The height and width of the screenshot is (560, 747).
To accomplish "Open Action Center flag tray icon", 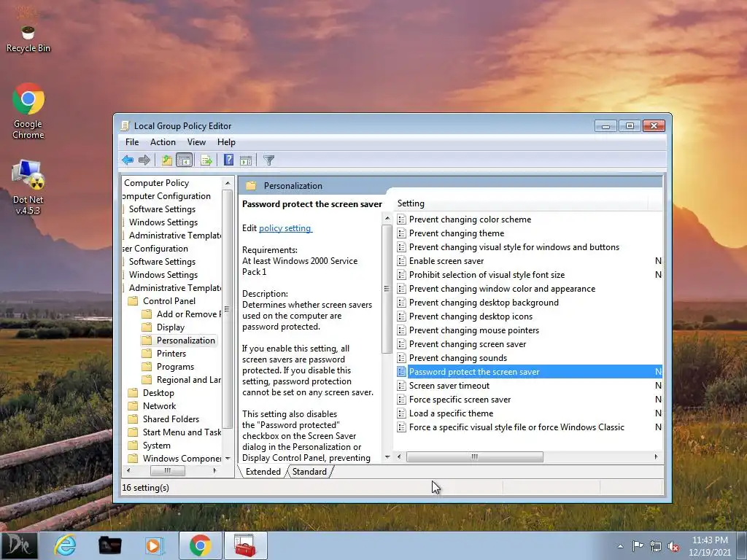I will tap(638, 545).
